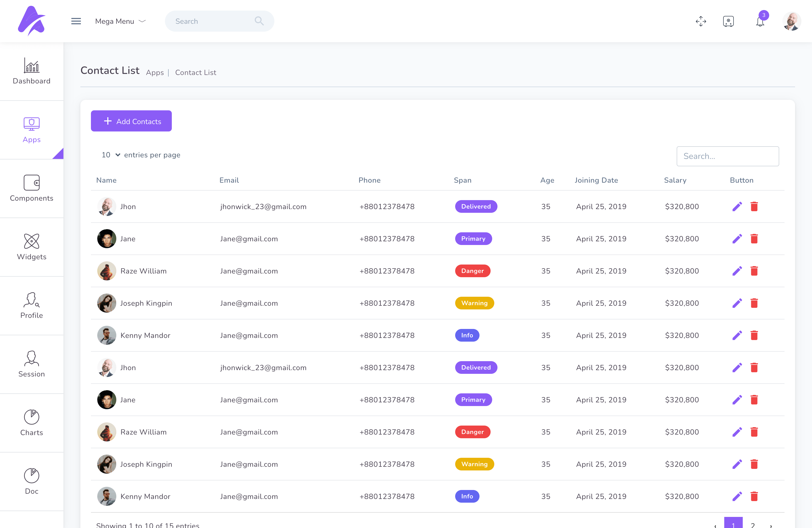Click the fullscreen arrows icon
Viewport: 812px width, 528px height.
[701, 21]
